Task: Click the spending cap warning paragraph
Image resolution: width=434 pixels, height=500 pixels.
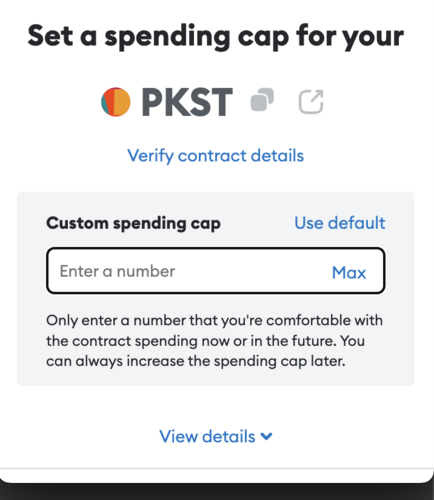Action: pyautogui.click(x=214, y=341)
